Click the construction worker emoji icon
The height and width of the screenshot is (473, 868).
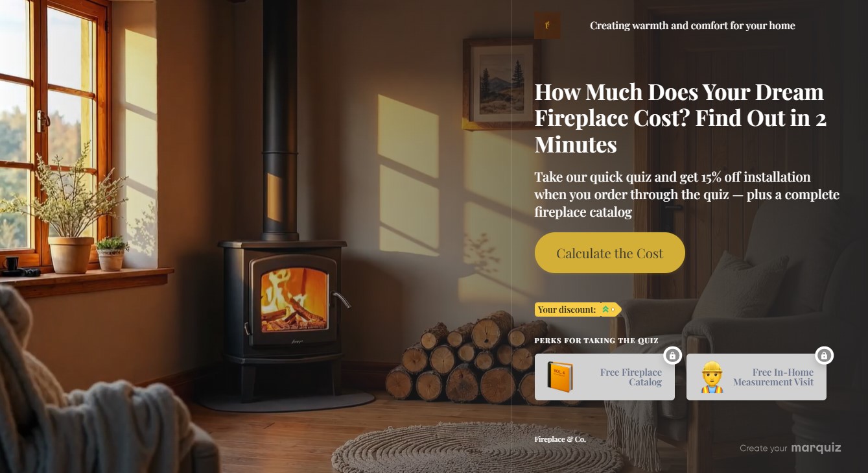click(712, 377)
